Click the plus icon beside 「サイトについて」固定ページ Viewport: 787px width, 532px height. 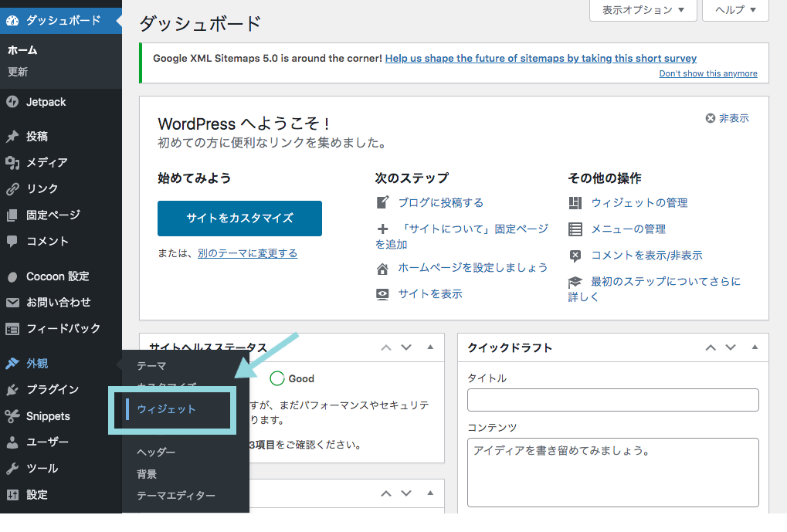tap(382, 229)
